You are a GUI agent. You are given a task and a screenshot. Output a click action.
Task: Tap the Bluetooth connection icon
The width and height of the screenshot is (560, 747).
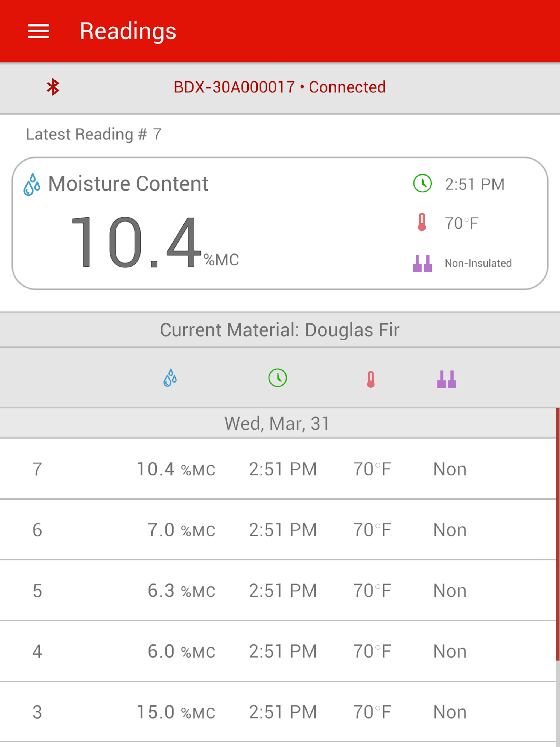click(x=53, y=87)
